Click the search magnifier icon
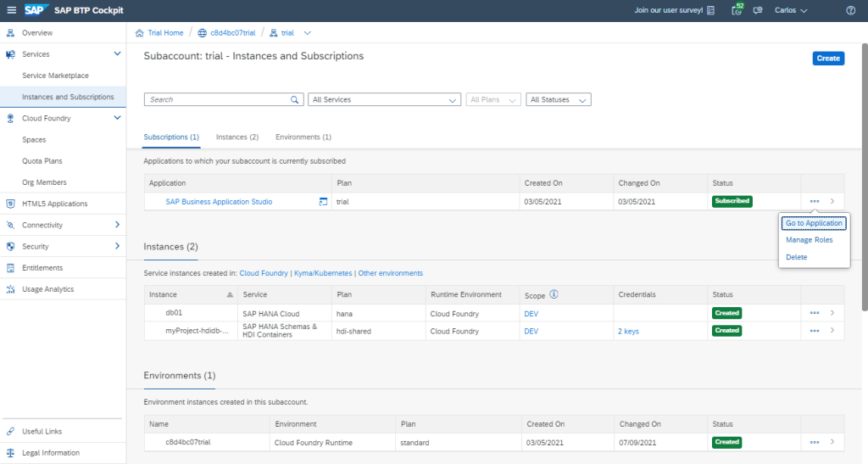This screenshot has width=868, height=464. (x=294, y=99)
